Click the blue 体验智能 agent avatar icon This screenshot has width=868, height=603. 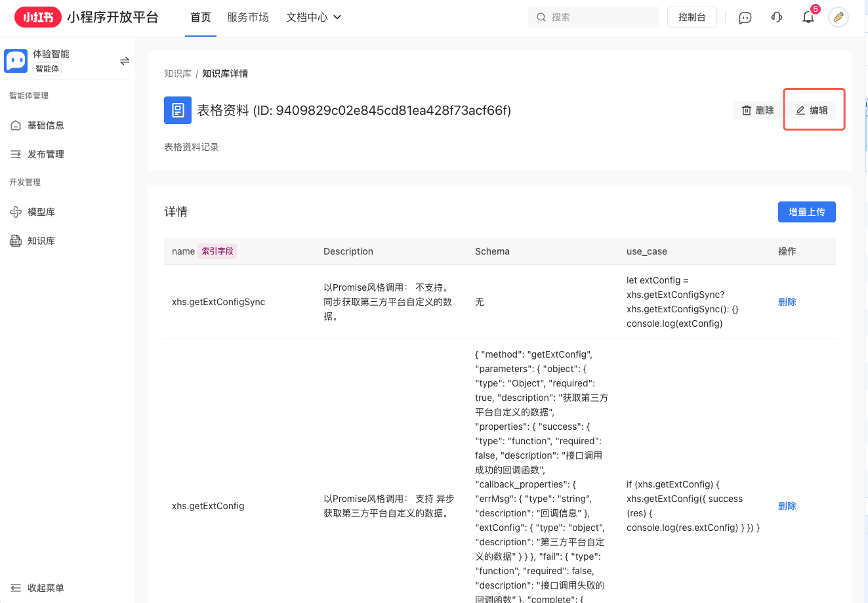(x=16, y=60)
